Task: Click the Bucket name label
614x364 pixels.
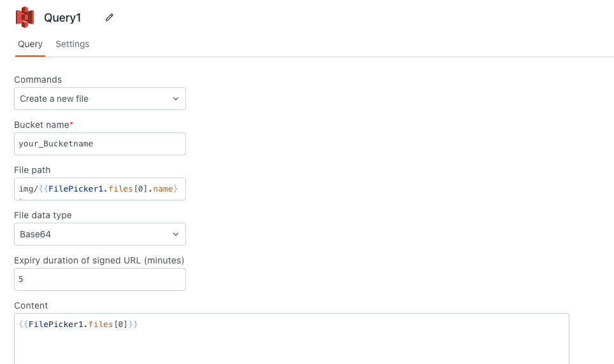Action: pos(41,125)
